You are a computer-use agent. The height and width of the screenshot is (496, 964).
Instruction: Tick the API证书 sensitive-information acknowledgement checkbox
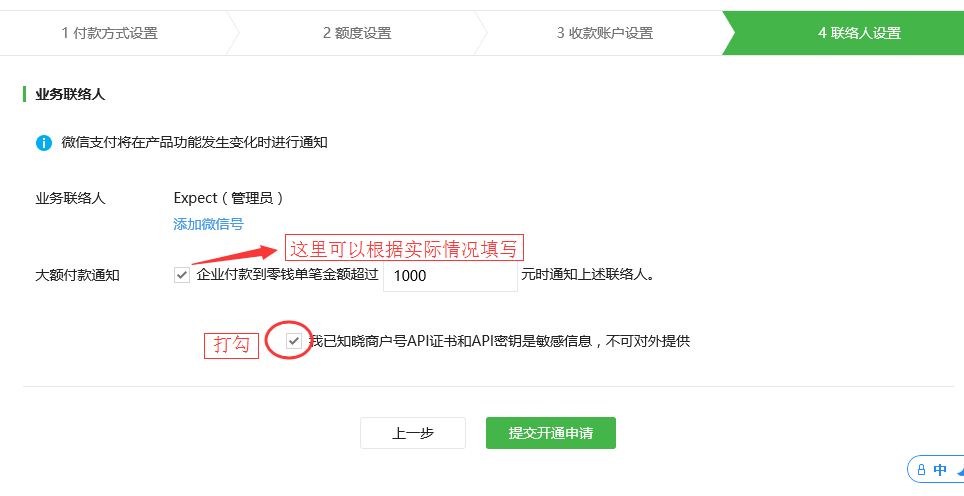pyautogui.click(x=294, y=341)
